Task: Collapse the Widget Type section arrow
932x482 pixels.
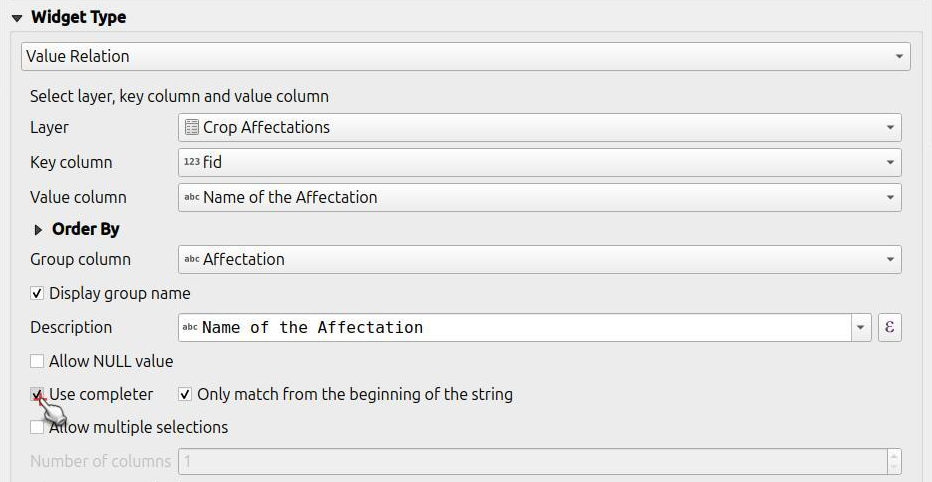Action: (x=17, y=18)
